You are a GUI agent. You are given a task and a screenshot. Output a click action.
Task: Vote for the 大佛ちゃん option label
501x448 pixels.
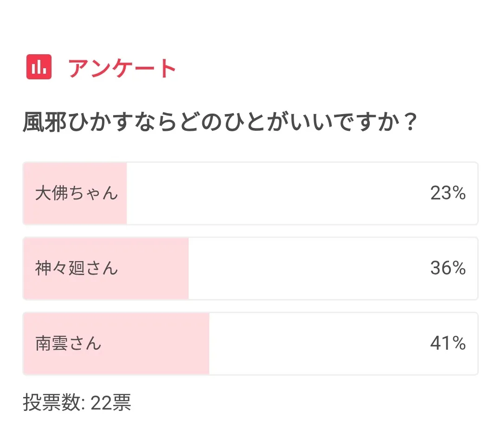(x=77, y=193)
